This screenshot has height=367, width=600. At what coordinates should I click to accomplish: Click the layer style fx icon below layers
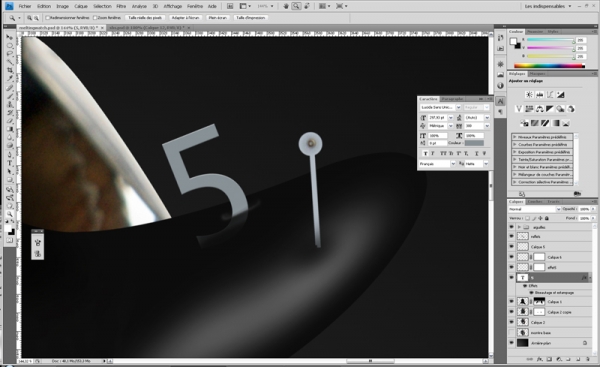coord(540,359)
